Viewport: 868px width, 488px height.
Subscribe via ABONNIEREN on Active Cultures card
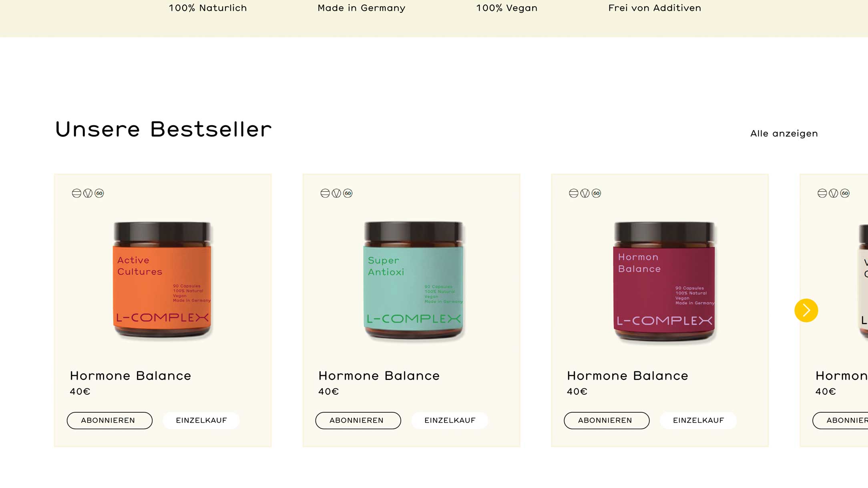click(109, 420)
